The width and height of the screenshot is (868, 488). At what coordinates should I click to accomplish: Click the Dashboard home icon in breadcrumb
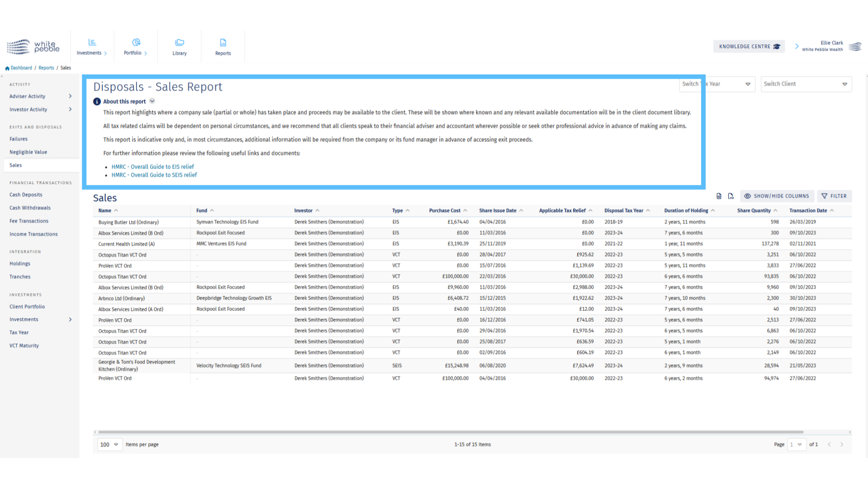7,68
